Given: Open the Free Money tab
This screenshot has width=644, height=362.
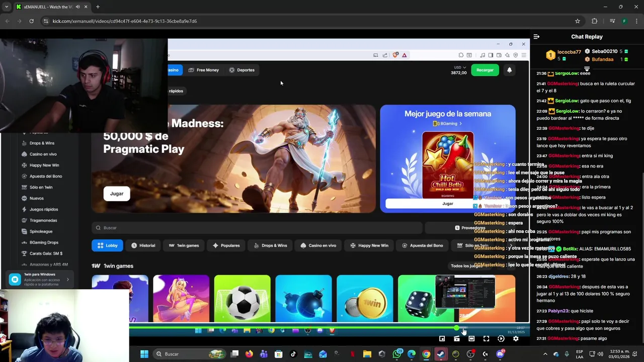Looking at the screenshot, I should pyautogui.click(x=203, y=70).
